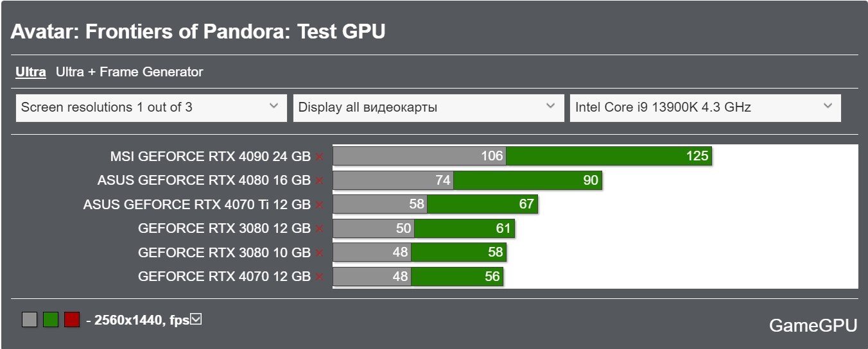
Task: Click red X beside RTX 3080 10 GB
Action: tap(319, 253)
